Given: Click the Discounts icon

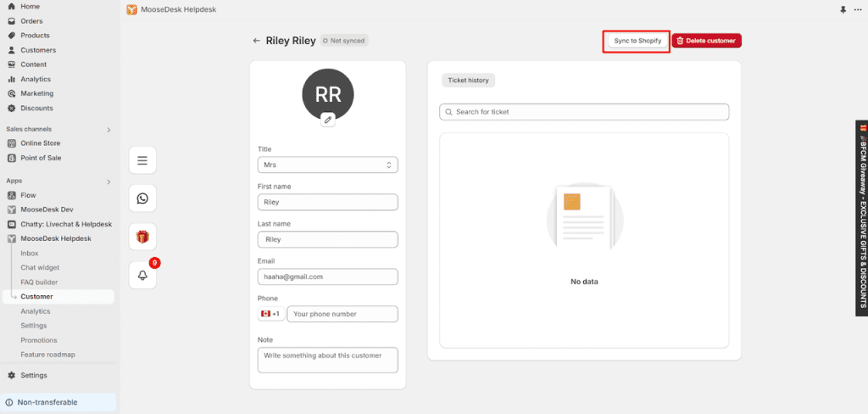Looking at the screenshot, I should (11, 108).
